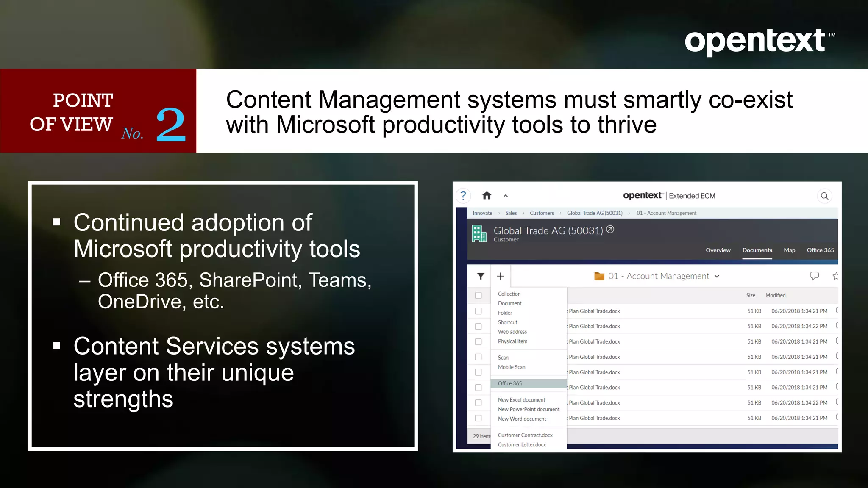Toggle the select-all header checkbox
Image resolution: width=868 pixels, height=488 pixels.
pos(479,295)
